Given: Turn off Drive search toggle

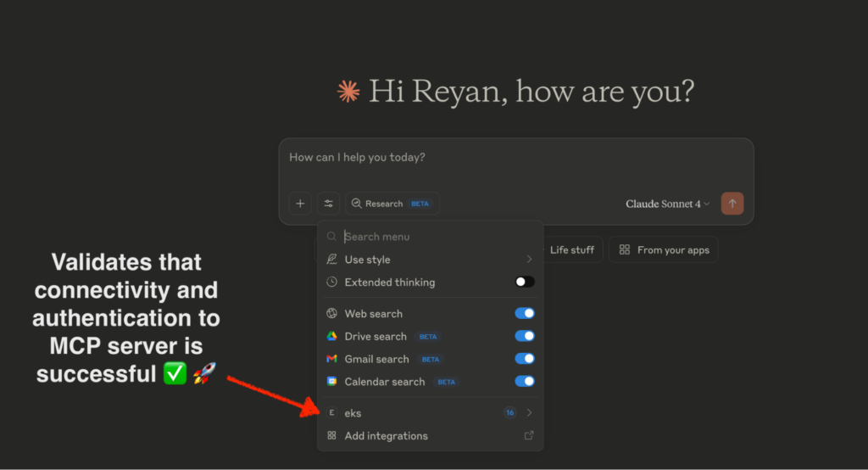Looking at the screenshot, I should (x=524, y=336).
